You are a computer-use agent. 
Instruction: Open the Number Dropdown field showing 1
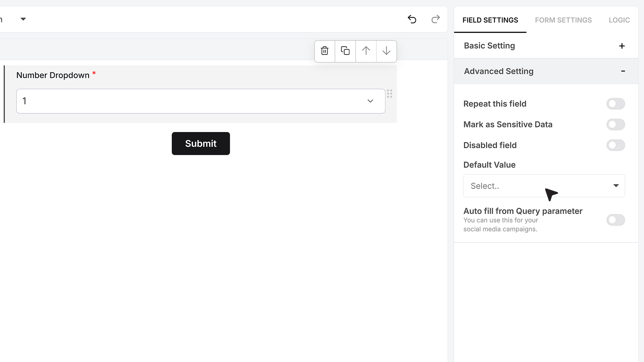point(201,101)
